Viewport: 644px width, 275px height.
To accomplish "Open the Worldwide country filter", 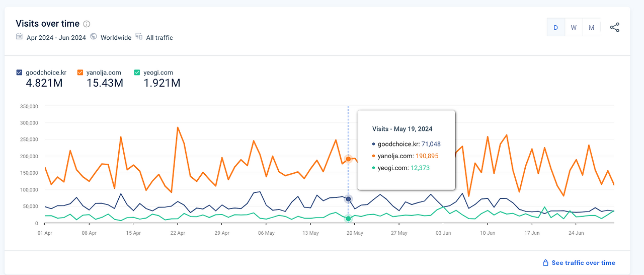I will (x=116, y=37).
